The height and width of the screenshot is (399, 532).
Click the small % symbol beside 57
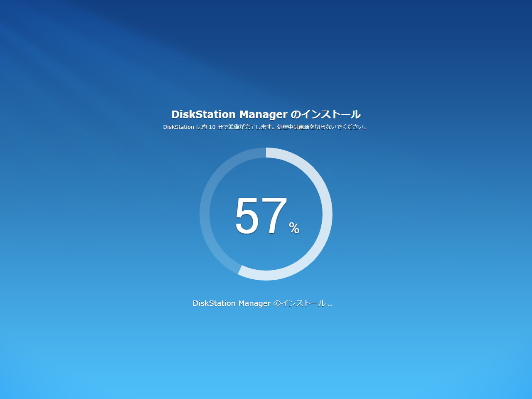[x=294, y=228]
